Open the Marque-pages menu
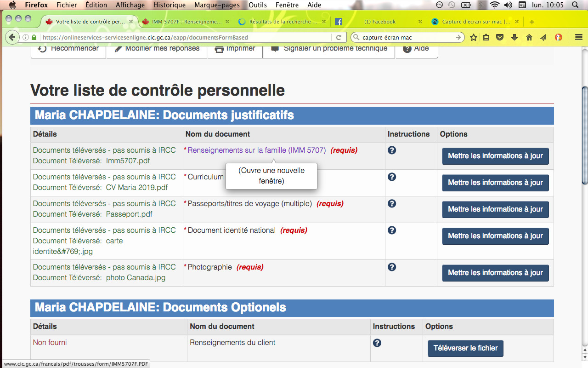Image resolution: width=588 pixels, height=368 pixels. 217,5
